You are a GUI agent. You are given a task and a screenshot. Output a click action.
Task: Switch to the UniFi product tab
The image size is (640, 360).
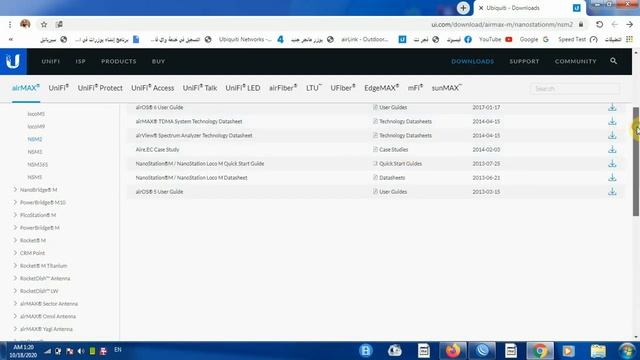click(58, 88)
